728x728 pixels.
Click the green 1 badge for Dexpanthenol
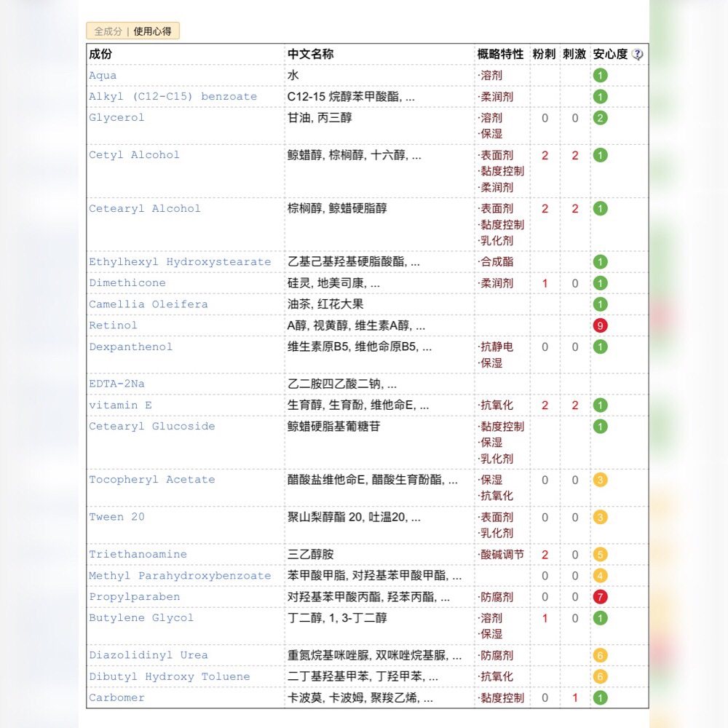[x=600, y=347]
